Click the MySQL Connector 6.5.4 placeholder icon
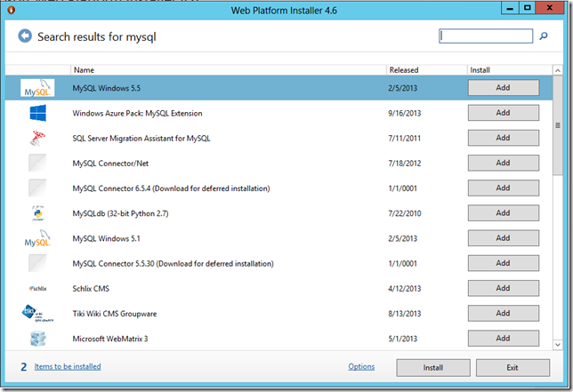 (x=37, y=188)
